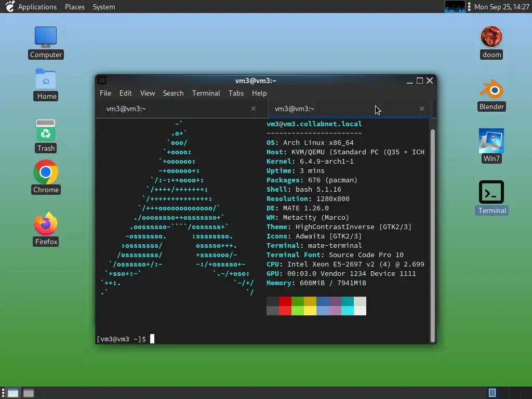
Task: Minimize the terminal window
Action: (x=410, y=81)
